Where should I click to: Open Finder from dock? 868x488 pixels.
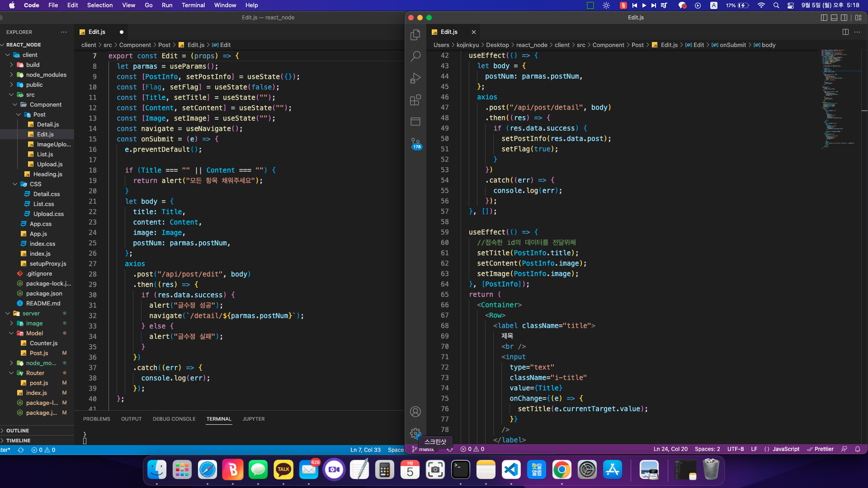[x=157, y=470]
